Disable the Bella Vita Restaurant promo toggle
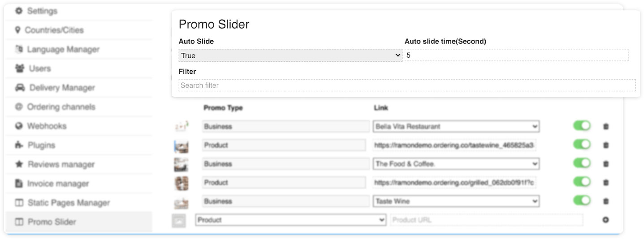This screenshot has height=239, width=644. pyautogui.click(x=582, y=126)
